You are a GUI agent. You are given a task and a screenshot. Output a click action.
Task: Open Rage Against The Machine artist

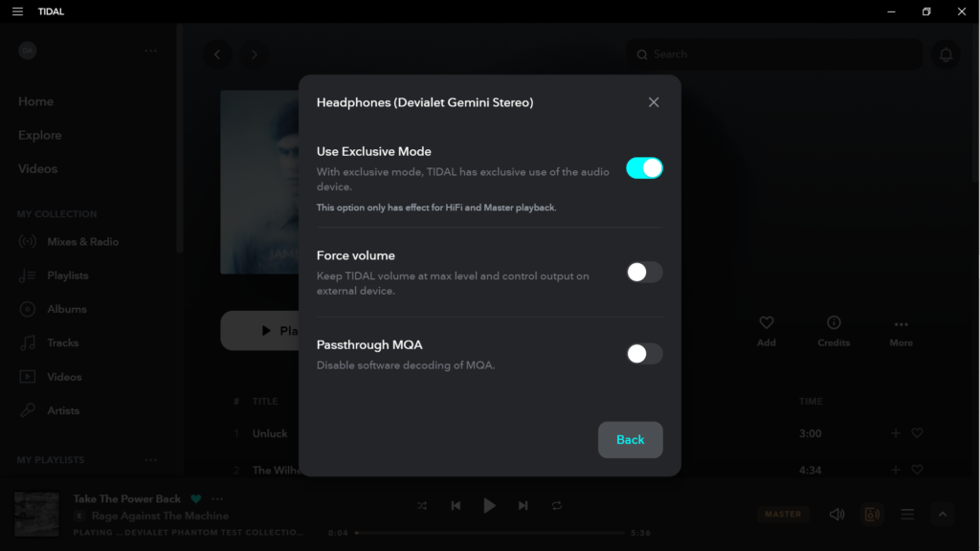pos(160,516)
